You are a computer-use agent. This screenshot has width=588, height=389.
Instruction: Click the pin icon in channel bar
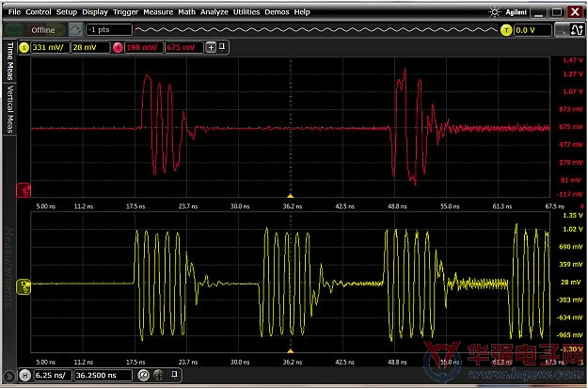[222, 47]
